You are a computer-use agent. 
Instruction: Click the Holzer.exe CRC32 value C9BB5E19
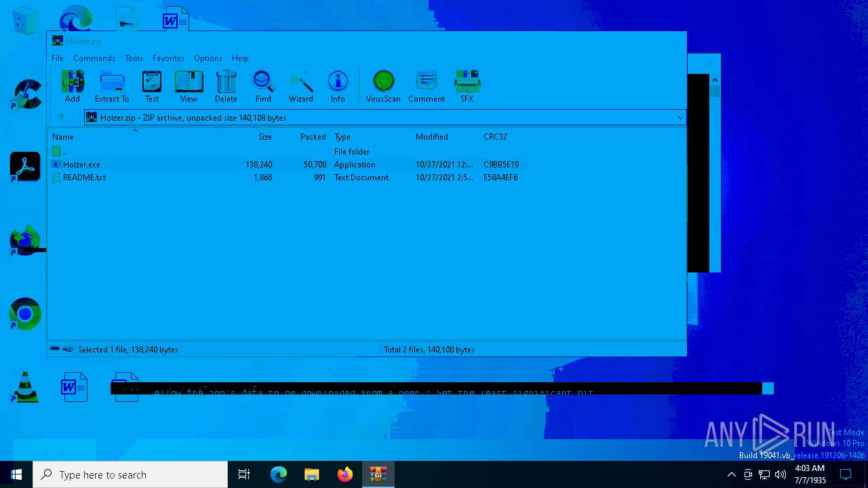[x=501, y=165]
